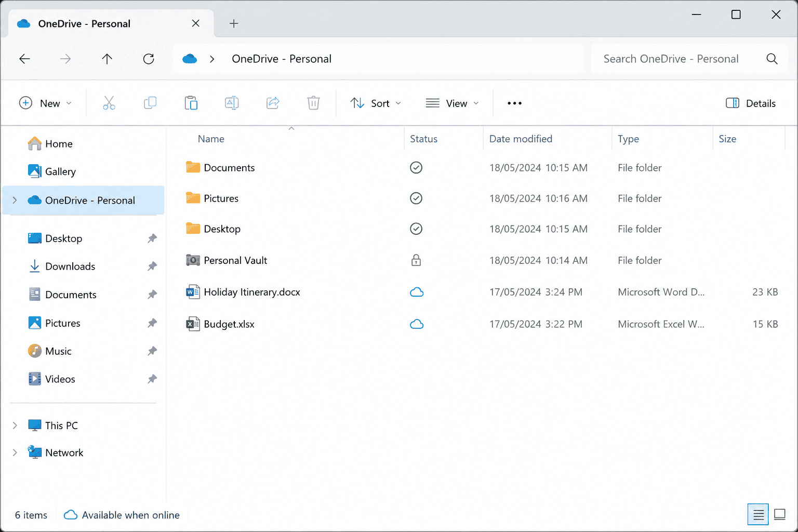Click the search magnifier icon
Viewport: 798px width, 532px height.
772,59
